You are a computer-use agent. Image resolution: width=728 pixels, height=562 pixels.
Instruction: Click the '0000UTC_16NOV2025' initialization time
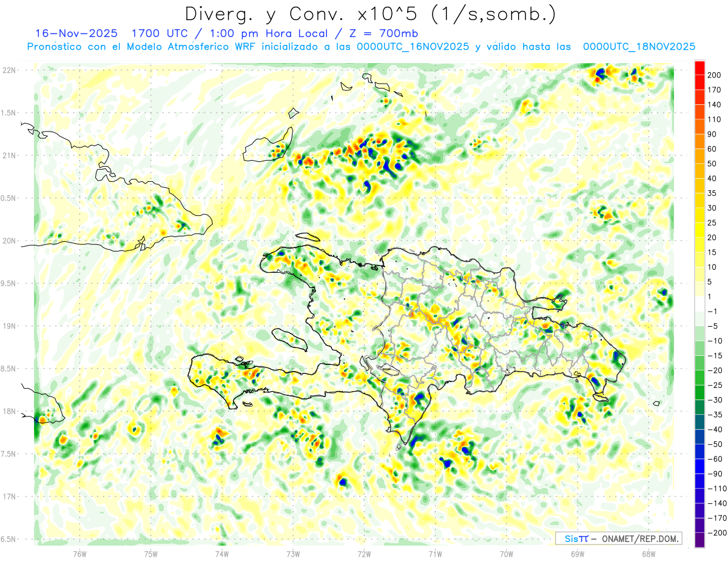(x=413, y=47)
